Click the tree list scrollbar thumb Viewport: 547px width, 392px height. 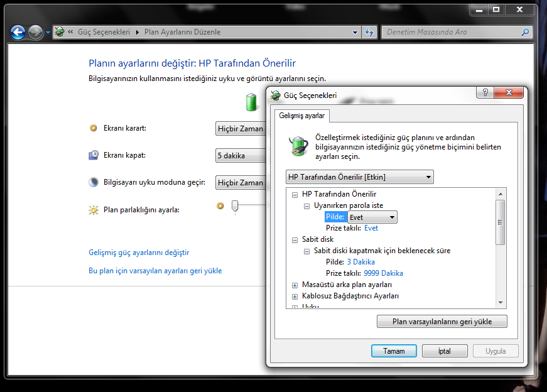point(501,222)
